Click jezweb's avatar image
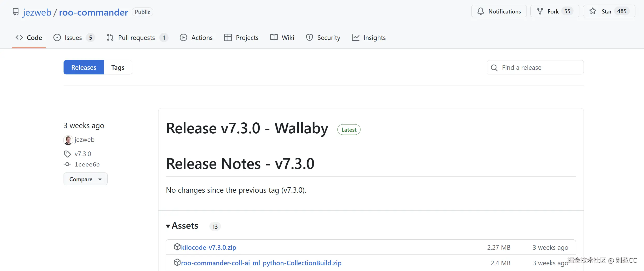 pyautogui.click(x=68, y=140)
